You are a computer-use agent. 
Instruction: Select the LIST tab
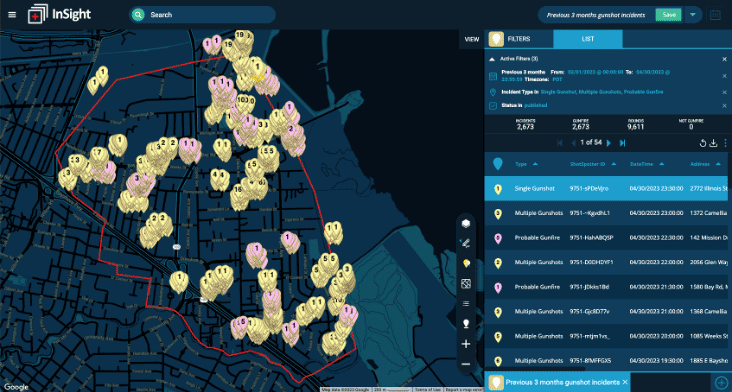pyautogui.click(x=588, y=39)
